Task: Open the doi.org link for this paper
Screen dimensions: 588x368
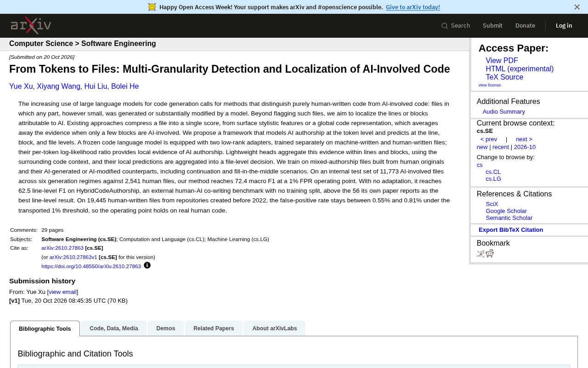Action: coord(91,266)
